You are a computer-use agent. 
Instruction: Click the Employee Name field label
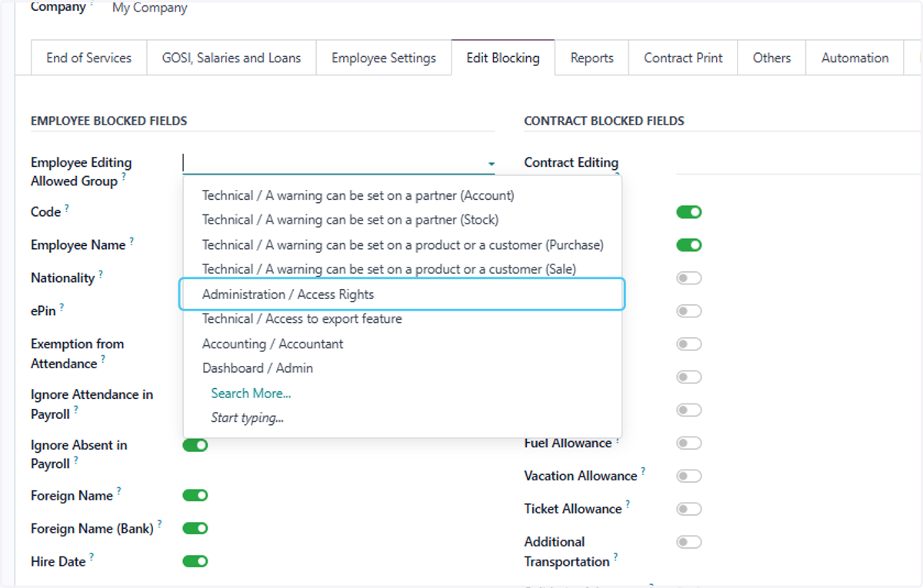pos(78,245)
